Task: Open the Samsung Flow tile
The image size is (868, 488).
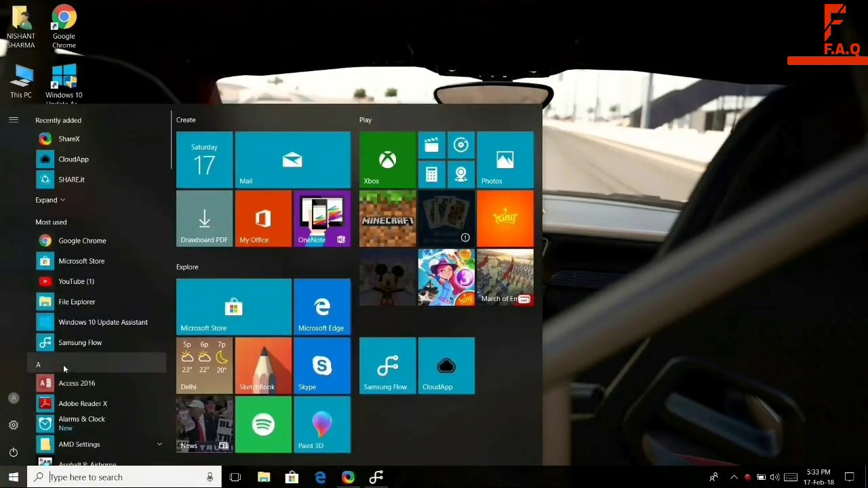Action: [x=387, y=366]
